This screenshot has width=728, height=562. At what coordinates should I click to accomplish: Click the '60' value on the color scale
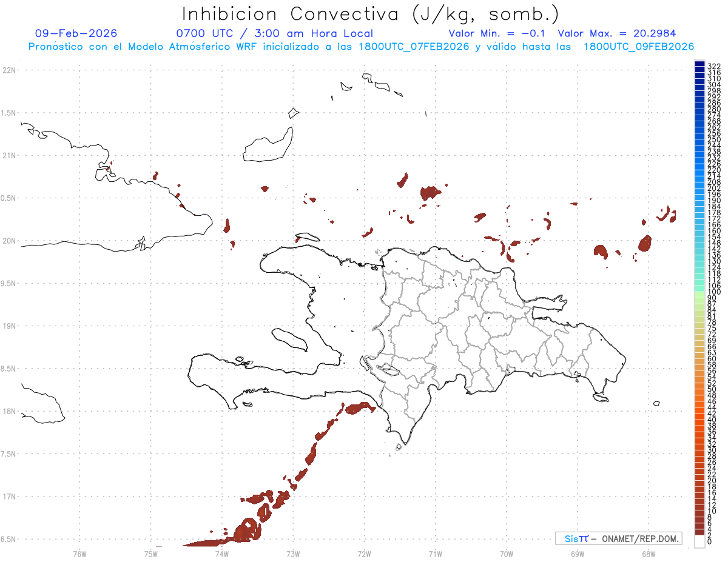712,358
